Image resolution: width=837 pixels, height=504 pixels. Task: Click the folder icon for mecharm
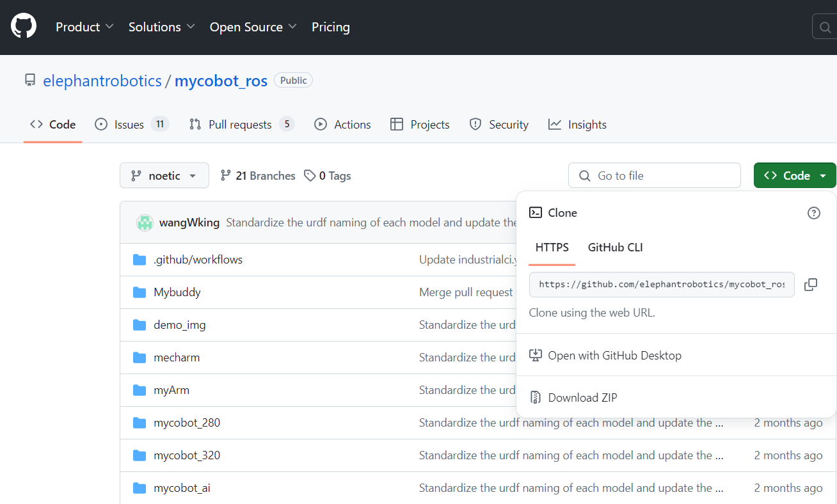point(139,358)
